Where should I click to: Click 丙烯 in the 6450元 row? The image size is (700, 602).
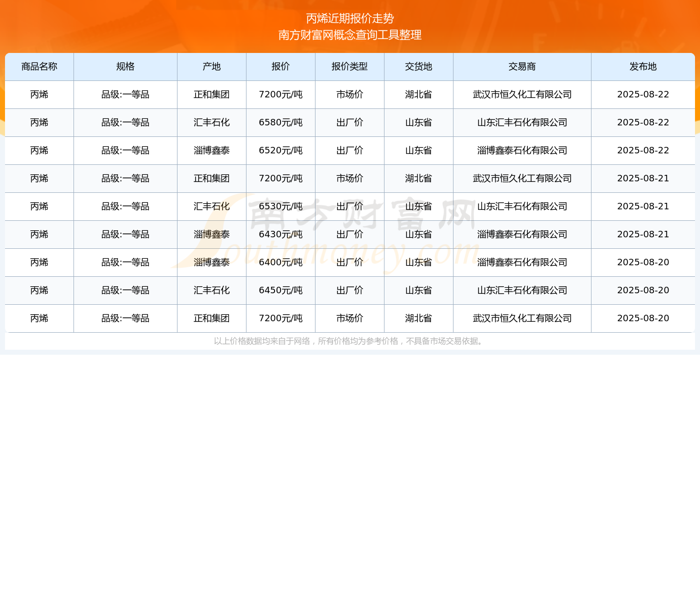click(39, 290)
